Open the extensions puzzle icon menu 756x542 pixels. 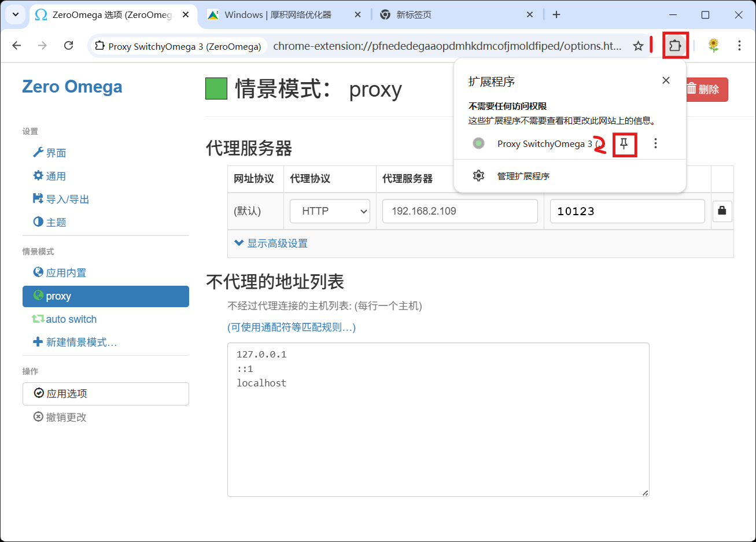tap(675, 45)
